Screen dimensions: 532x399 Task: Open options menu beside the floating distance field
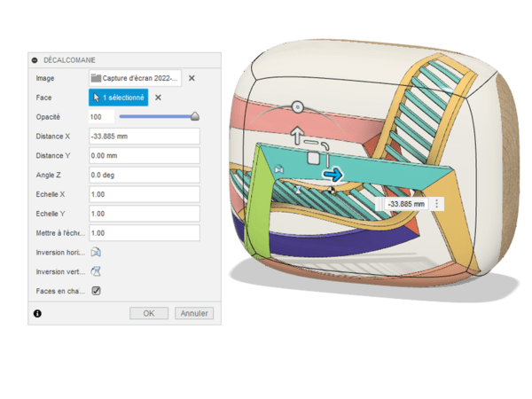(x=436, y=203)
